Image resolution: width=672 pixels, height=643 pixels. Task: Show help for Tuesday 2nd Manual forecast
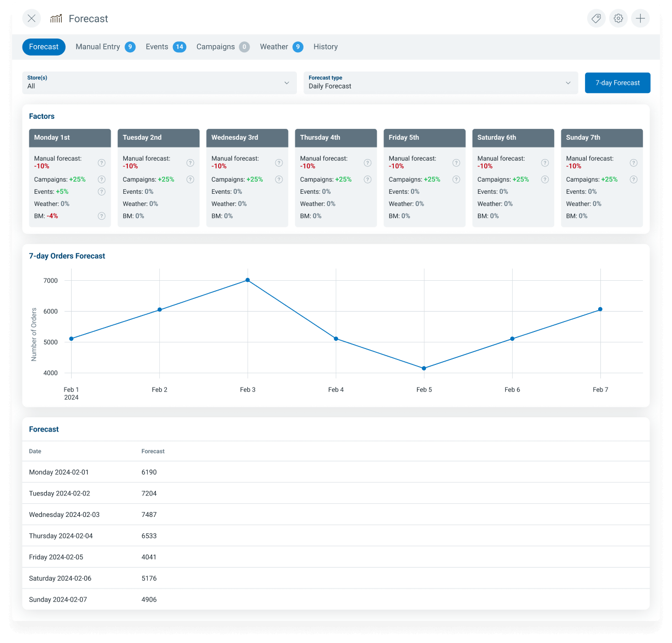190,162
